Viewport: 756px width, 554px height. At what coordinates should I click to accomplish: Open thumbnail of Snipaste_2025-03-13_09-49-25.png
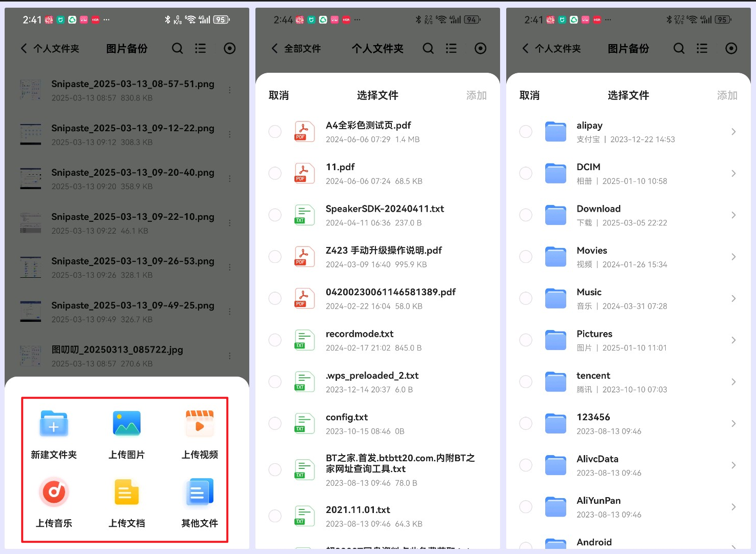point(30,312)
